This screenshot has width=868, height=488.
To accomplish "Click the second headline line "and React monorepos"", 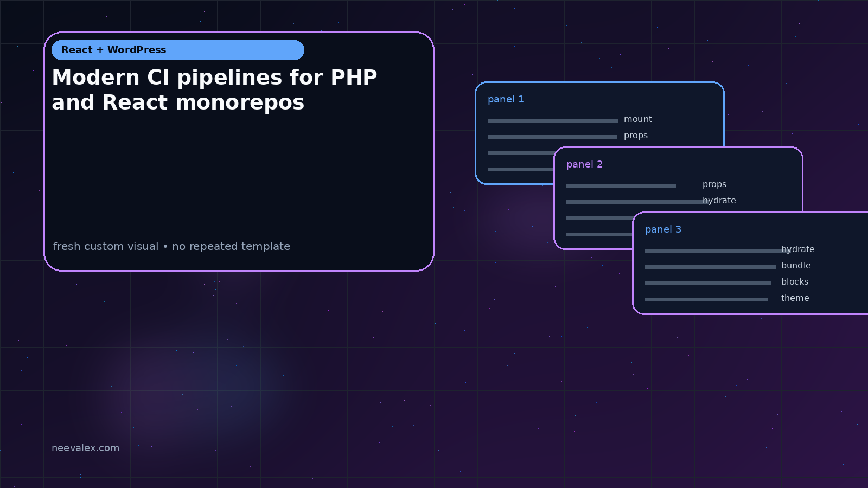I will coord(178,103).
